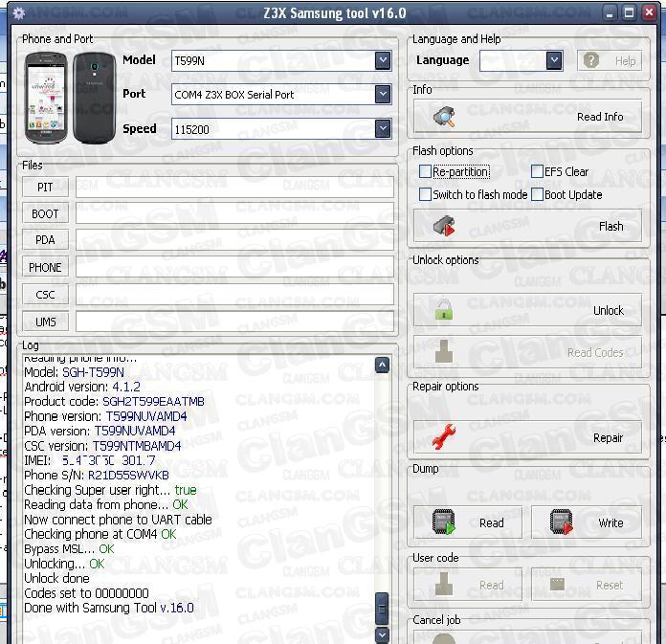Expand the Language dropdown
Image resolution: width=666 pixels, height=644 pixels.
(x=554, y=60)
